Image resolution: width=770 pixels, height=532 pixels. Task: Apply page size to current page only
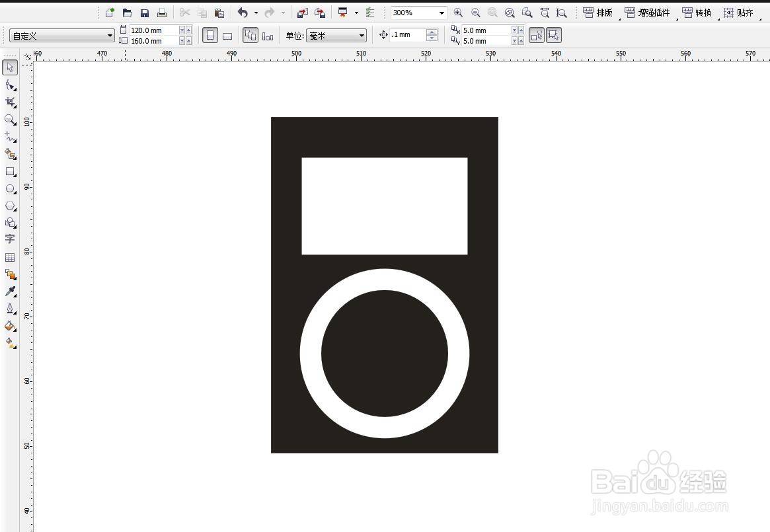click(268, 36)
